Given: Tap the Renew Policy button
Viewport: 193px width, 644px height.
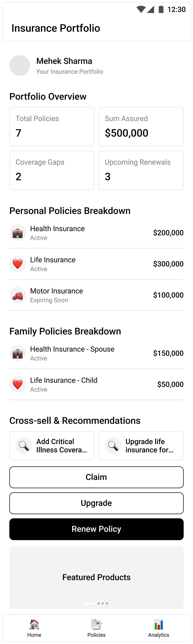Looking at the screenshot, I should coord(96,529).
